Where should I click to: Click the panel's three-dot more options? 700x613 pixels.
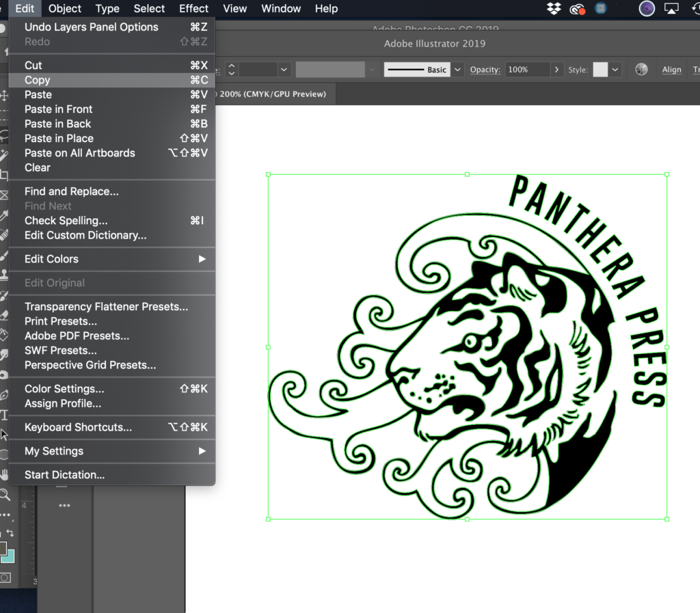pyautogui.click(x=64, y=506)
